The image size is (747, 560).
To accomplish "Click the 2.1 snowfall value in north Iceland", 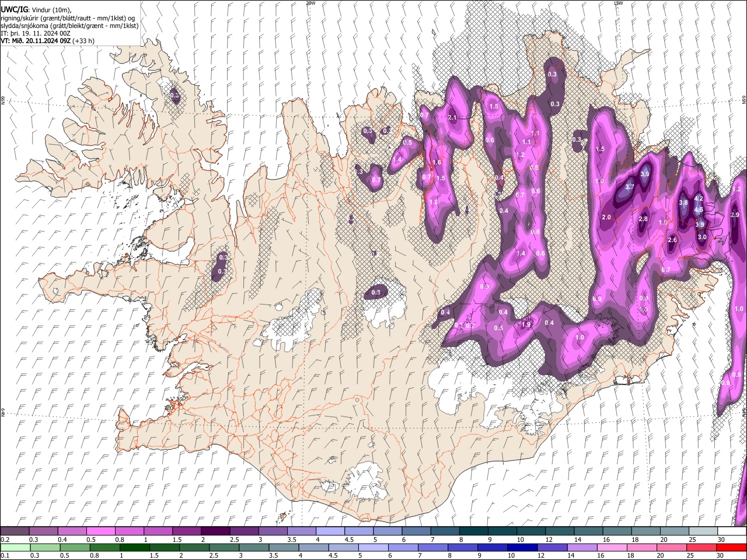I will 452,117.
